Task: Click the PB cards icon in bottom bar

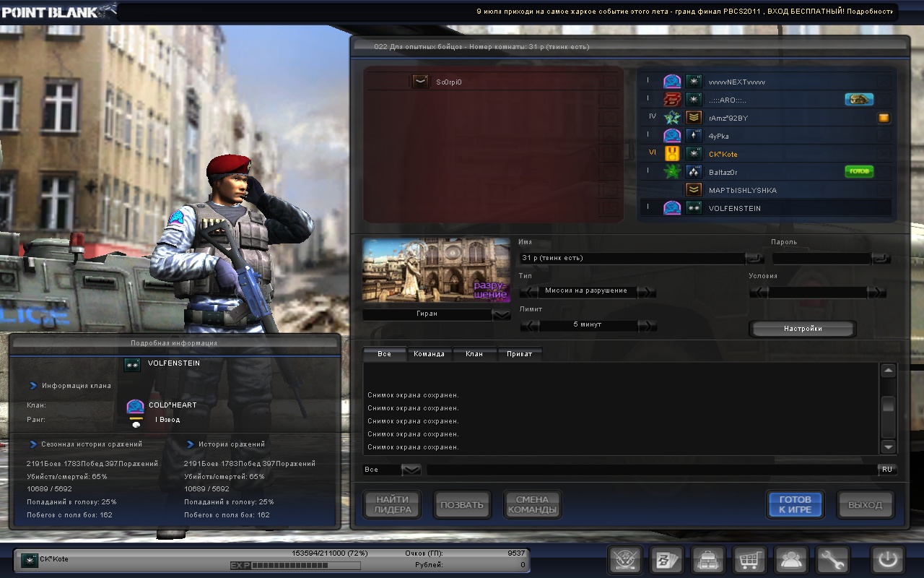Action: pos(666,560)
